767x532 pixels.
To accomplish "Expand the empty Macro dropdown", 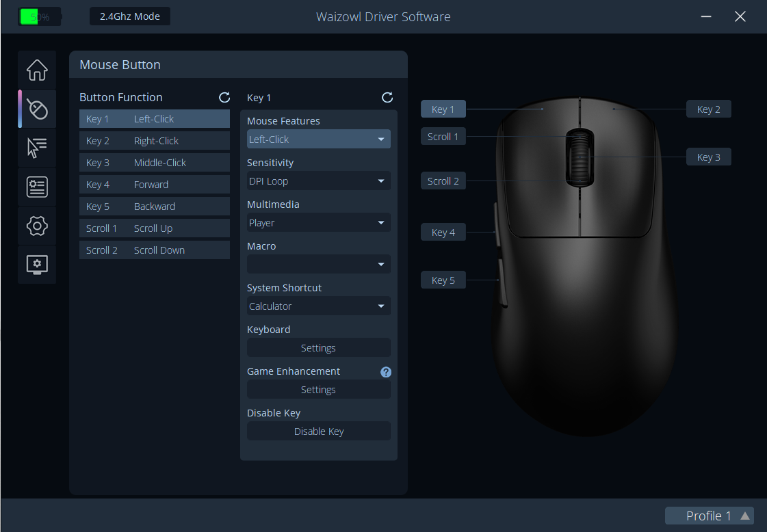I will pyautogui.click(x=318, y=265).
